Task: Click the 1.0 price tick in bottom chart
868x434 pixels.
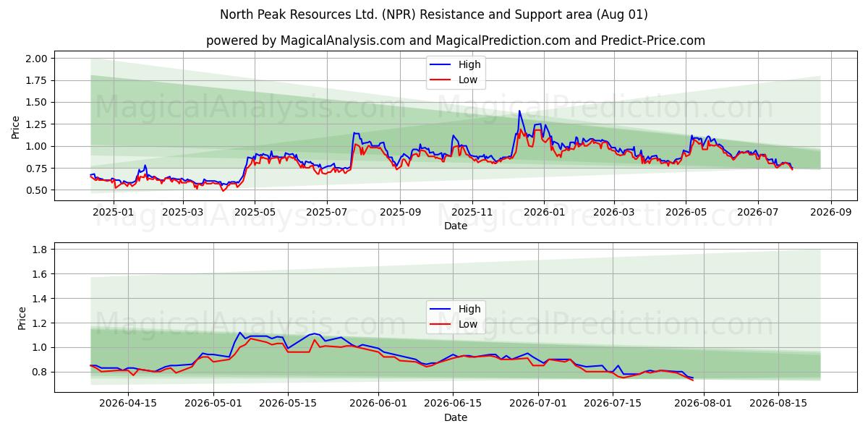Action: tap(41, 347)
